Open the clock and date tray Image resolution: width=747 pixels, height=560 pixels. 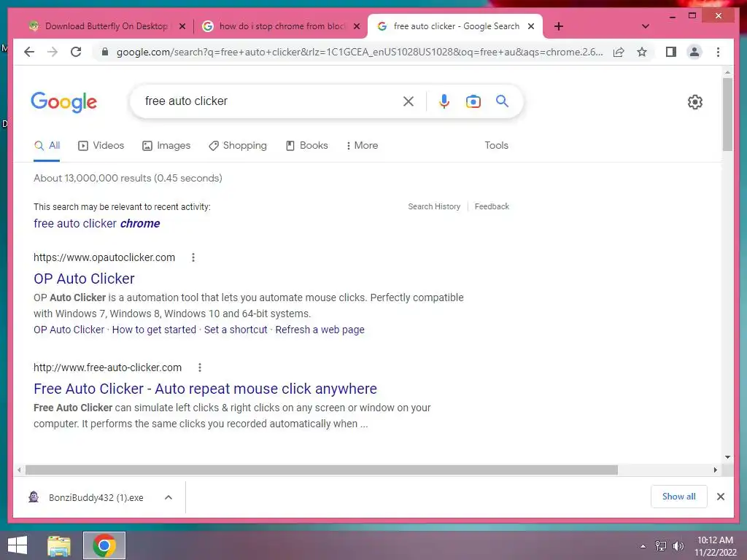[x=715, y=546]
